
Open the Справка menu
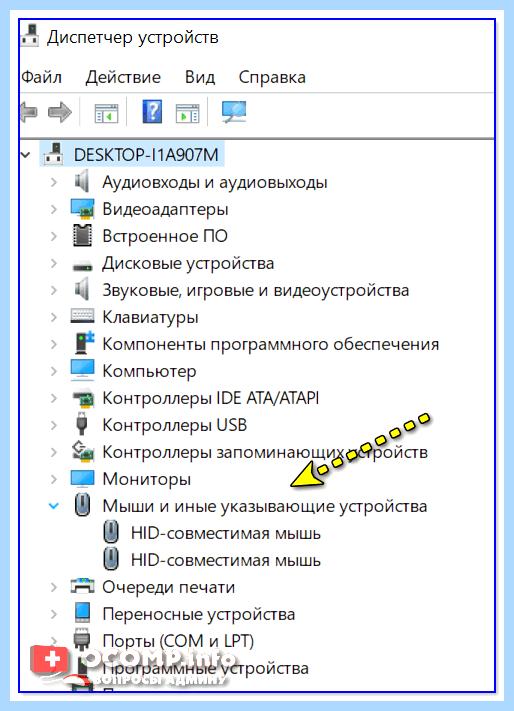(x=272, y=77)
